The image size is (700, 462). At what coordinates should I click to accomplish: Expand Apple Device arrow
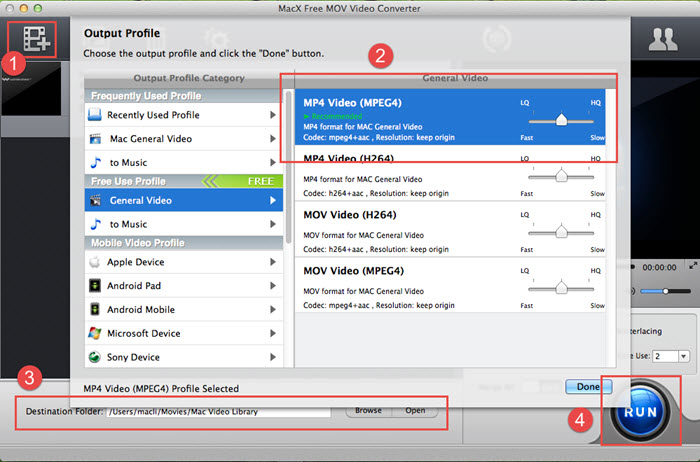click(x=272, y=262)
